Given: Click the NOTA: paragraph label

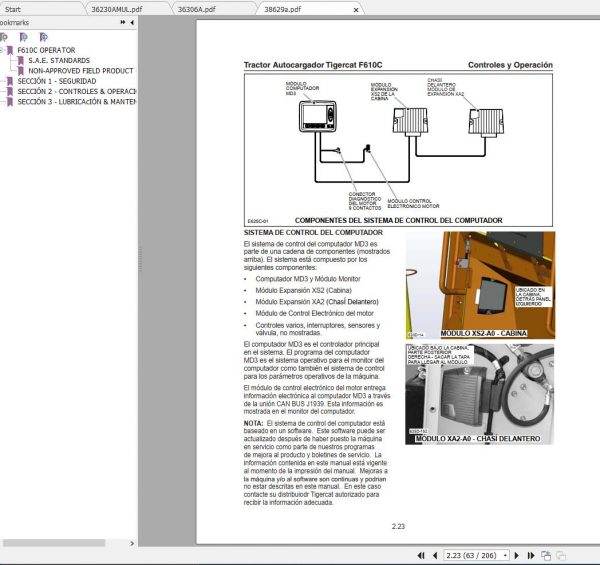Looking at the screenshot, I should pyautogui.click(x=253, y=423).
